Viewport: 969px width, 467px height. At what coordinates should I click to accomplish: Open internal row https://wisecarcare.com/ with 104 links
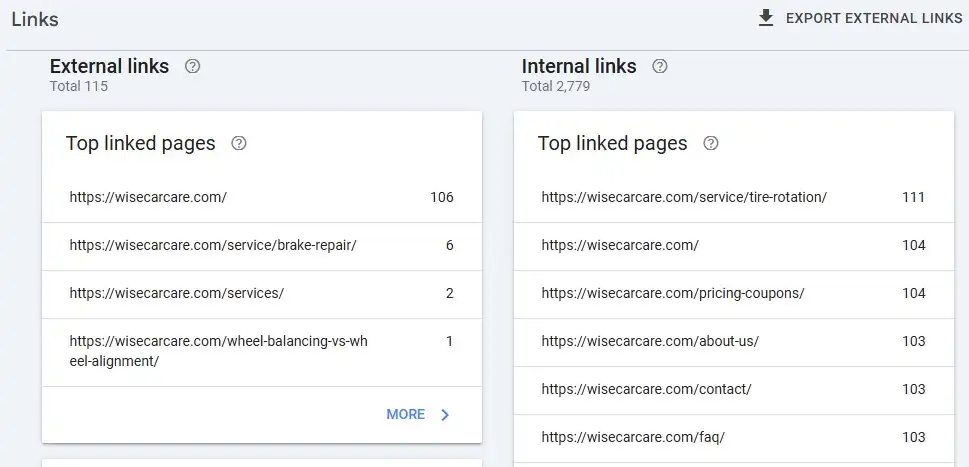734,246
